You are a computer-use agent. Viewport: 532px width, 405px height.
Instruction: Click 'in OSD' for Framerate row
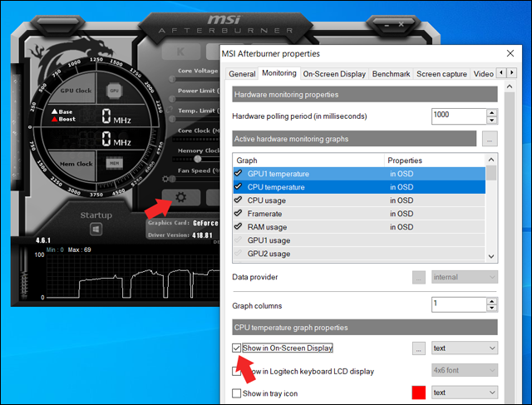tap(401, 214)
